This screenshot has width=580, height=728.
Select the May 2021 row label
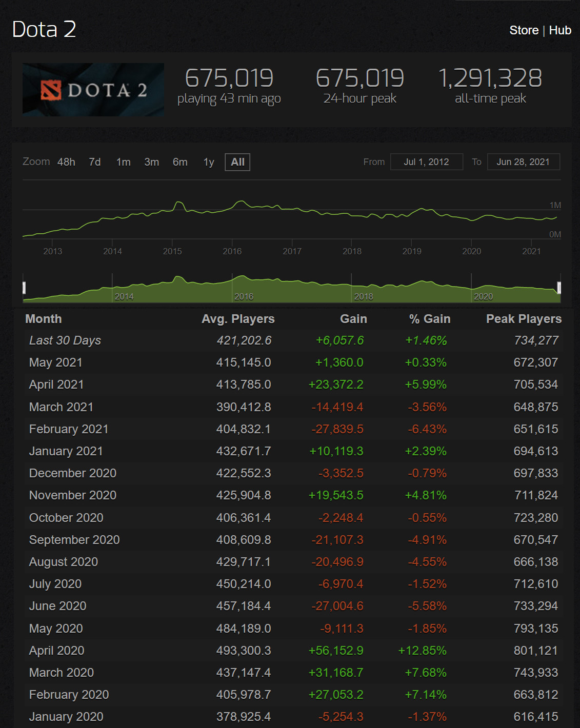pos(56,362)
